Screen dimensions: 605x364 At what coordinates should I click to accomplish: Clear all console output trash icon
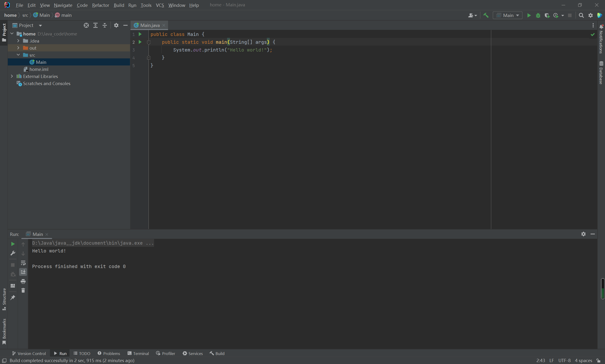[x=23, y=290]
